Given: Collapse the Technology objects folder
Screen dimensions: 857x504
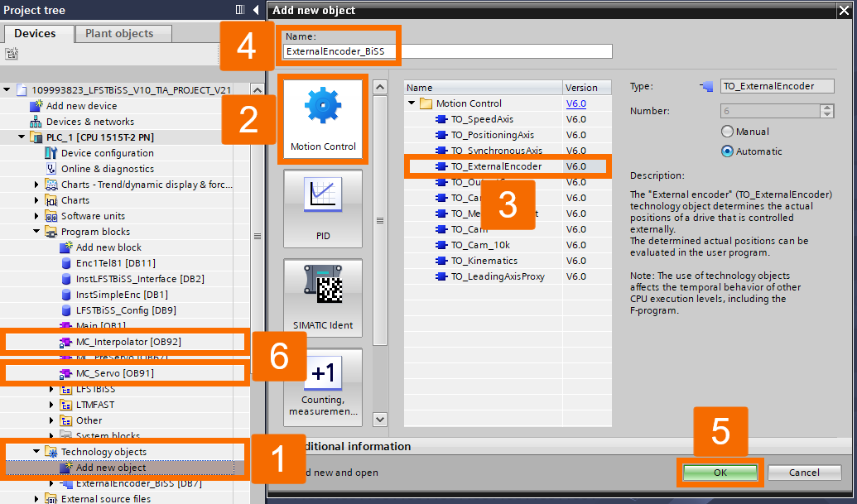Looking at the screenshot, I should [x=36, y=452].
